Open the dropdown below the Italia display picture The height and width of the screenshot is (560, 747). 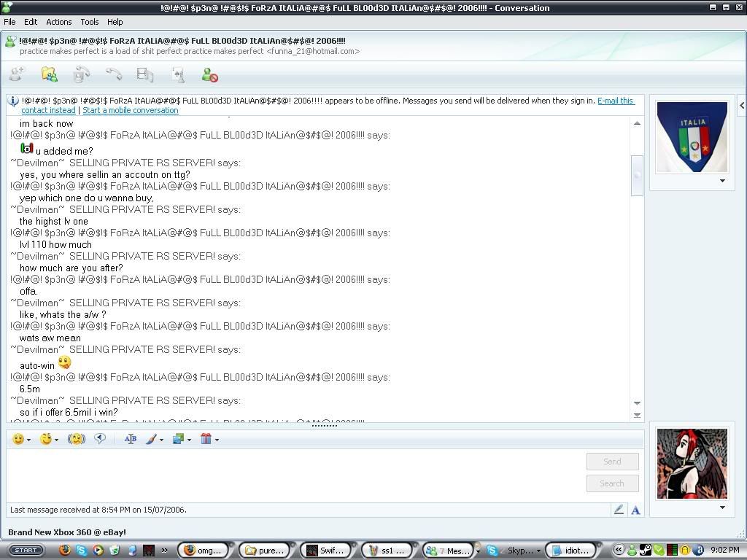[722, 181]
